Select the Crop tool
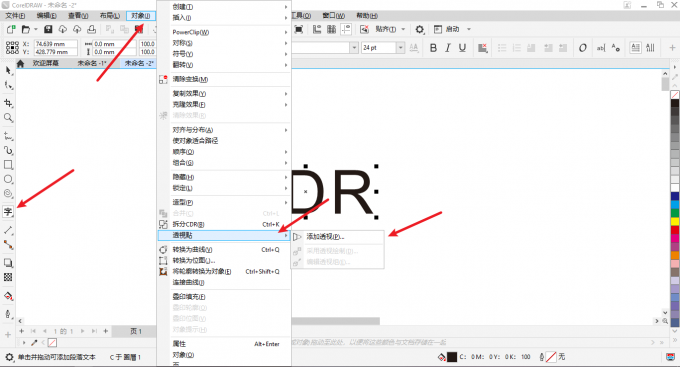The height and width of the screenshot is (367, 680). [8, 103]
